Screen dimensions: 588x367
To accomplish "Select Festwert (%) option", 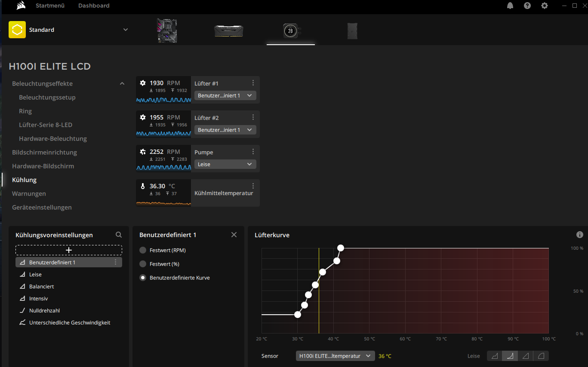I will [143, 264].
